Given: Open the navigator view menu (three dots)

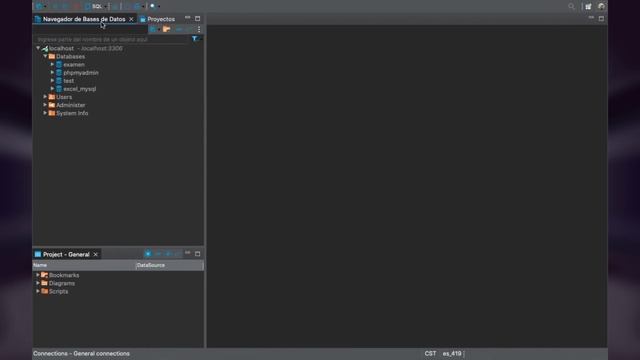Looking at the screenshot, I should click(x=199, y=29).
